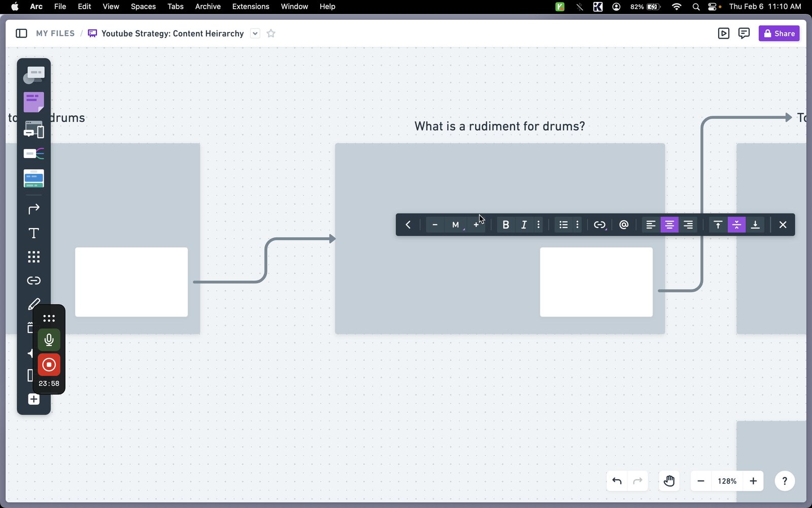Add a link from the text toolbar
This screenshot has height=508, width=812.
tap(599, 225)
